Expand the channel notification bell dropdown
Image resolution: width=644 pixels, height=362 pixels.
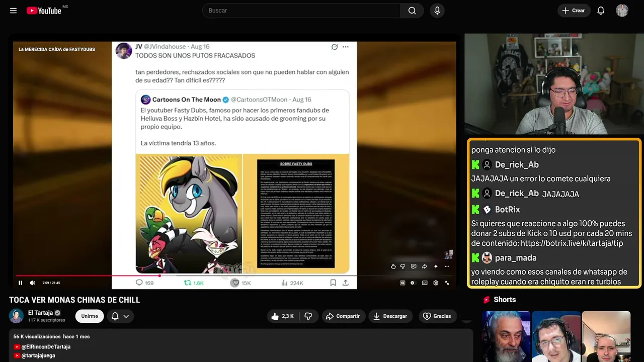[x=120, y=316]
